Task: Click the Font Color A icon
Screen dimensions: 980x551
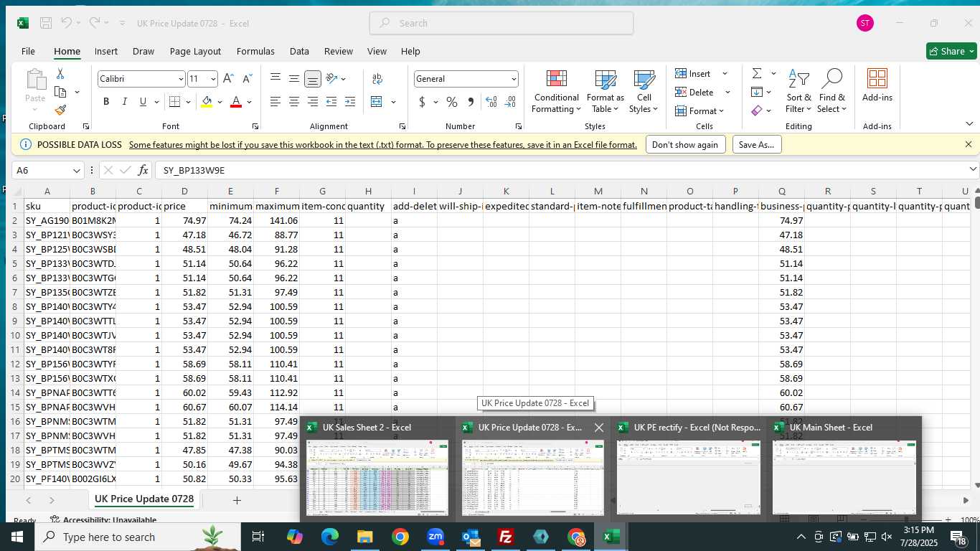Action: point(236,102)
